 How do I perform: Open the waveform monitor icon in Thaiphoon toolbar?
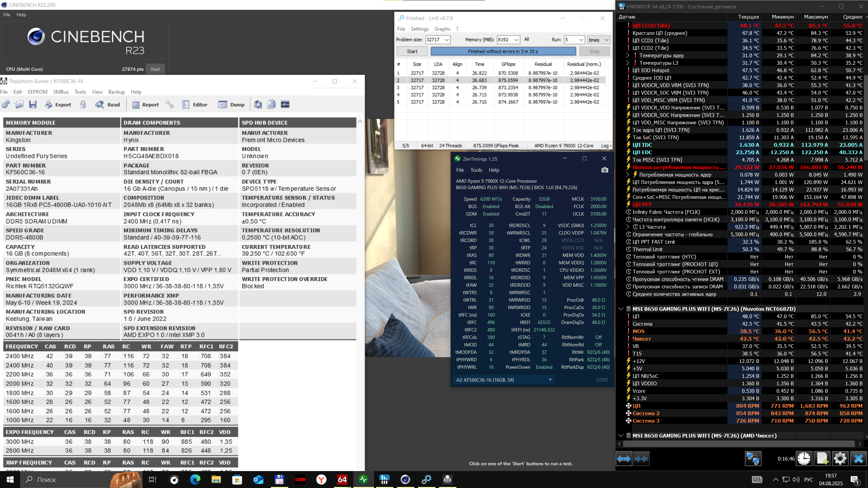pyautogui.click(x=285, y=105)
